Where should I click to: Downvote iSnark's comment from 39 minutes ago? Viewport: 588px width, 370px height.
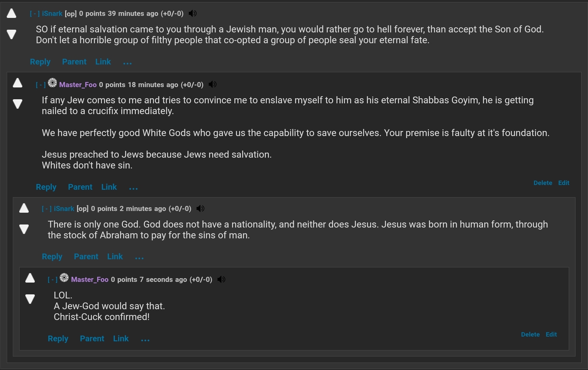click(x=11, y=34)
